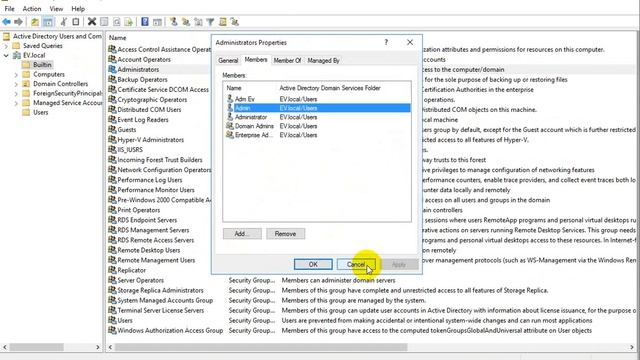Screen dimensions: 640x360
Task: Click the left pane scroll-right arrow
Action: (x=98, y=347)
